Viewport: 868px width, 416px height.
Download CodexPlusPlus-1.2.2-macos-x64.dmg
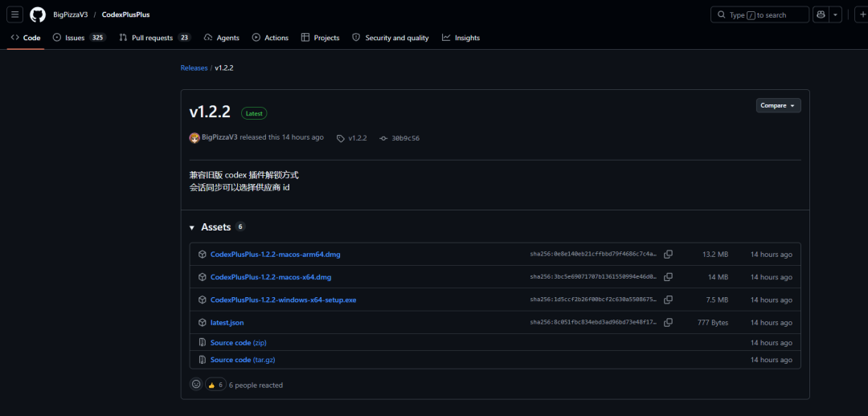(271, 277)
